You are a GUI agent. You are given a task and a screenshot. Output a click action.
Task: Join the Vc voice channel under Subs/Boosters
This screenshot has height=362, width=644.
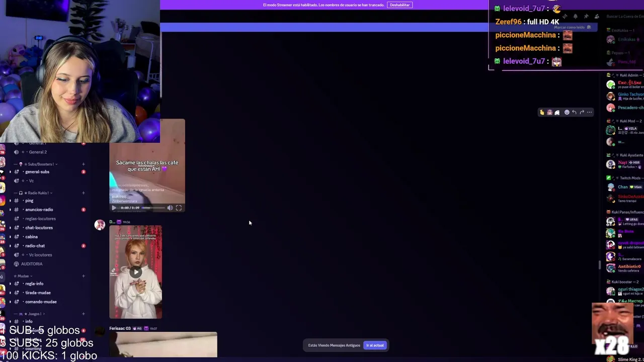coord(31,180)
